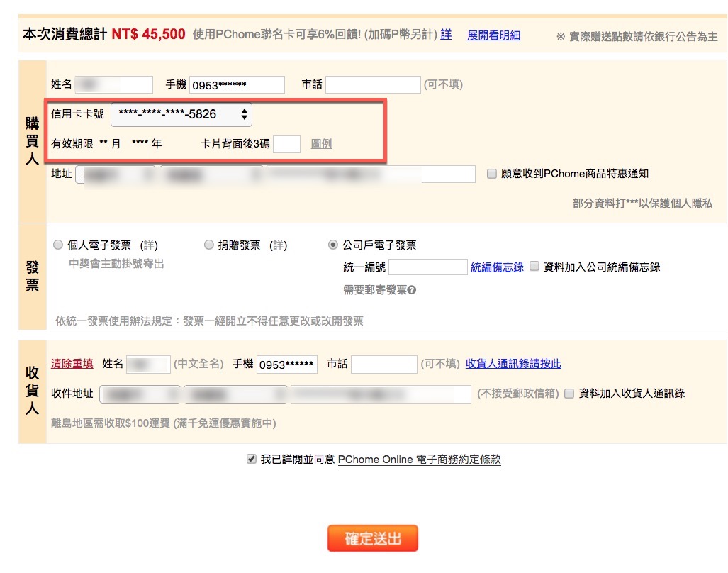The height and width of the screenshot is (573, 728).
Task: Select the 個人電子發票 radio option
Action: coord(58,245)
